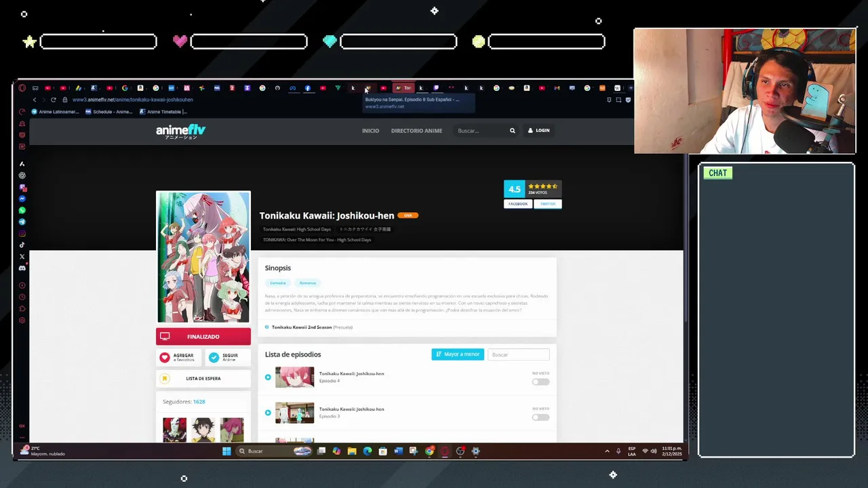The image size is (868, 488).
Task: Open sidebar settings gear icon
Action: 22,320
